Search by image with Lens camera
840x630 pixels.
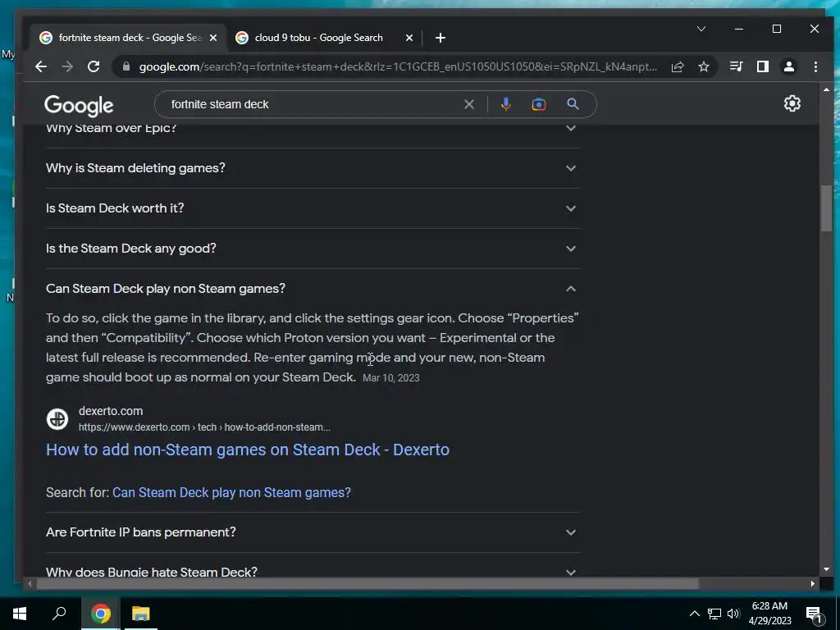539,104
